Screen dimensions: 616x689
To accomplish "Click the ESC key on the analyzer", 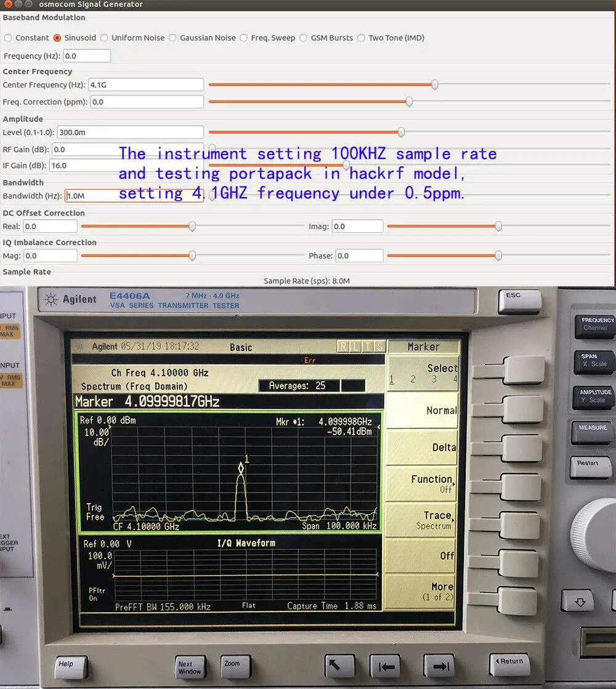I will point(519,301).
